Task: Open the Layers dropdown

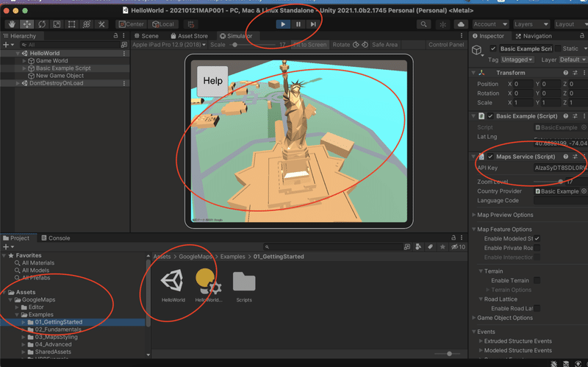Action: coord(531,24)
